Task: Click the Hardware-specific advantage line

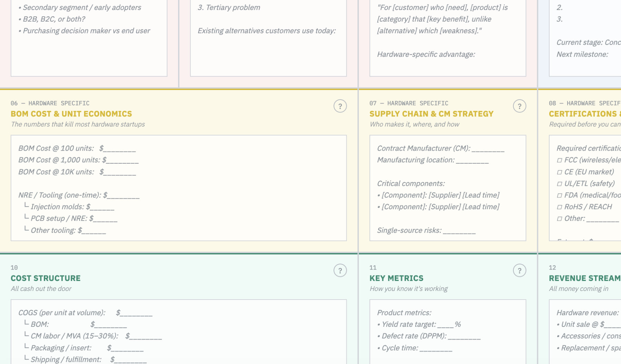Action: tap(426, 54)
